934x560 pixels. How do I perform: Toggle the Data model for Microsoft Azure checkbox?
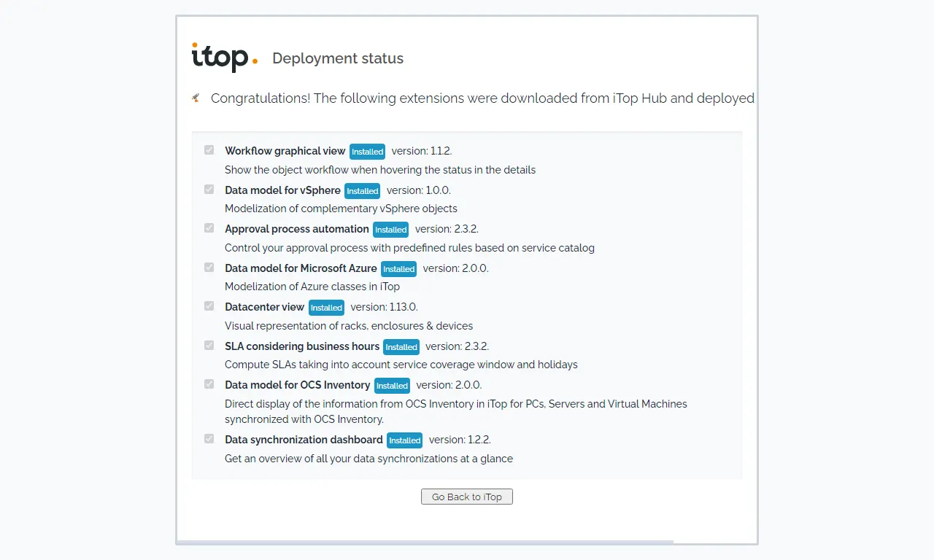pyautogui.click(x=209, y=268)
